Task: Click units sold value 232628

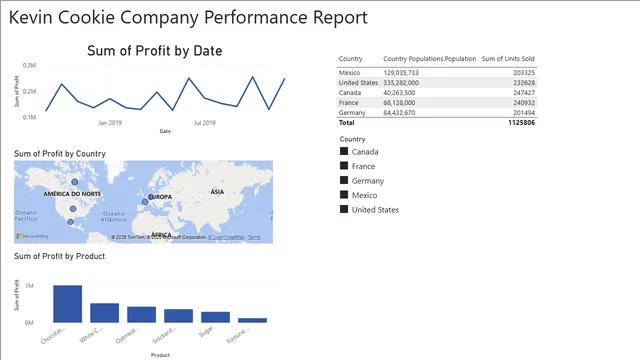Action: pyautogui.click(x=524, y=82)
